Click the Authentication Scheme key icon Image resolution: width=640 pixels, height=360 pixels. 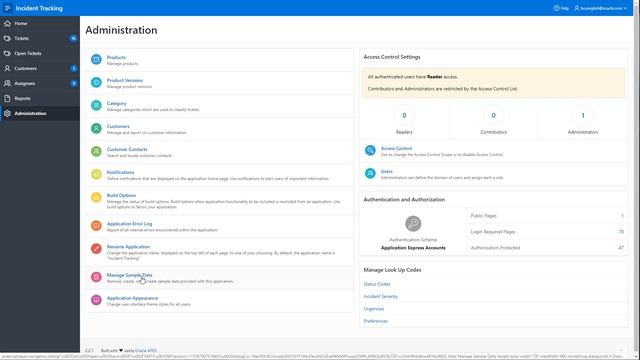pos(413,224)
